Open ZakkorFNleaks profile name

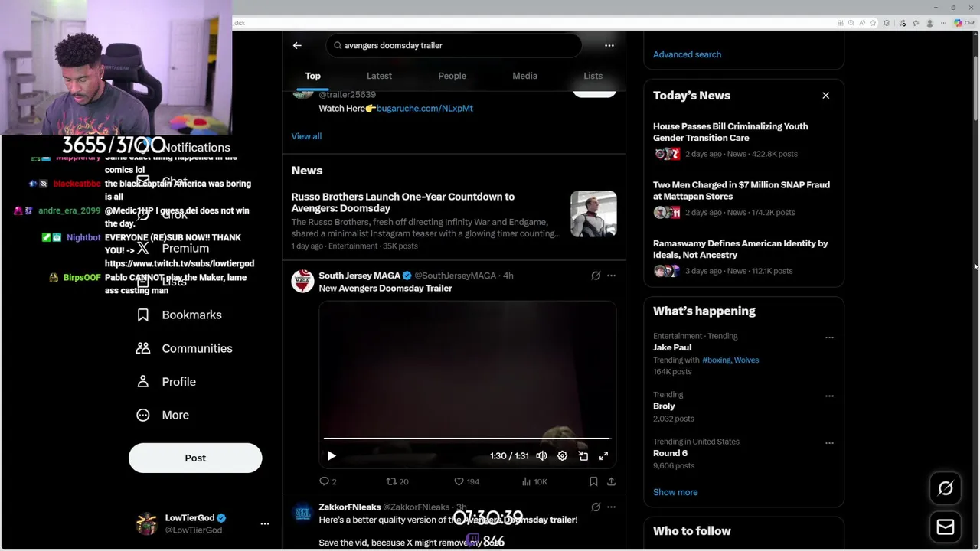349,507
